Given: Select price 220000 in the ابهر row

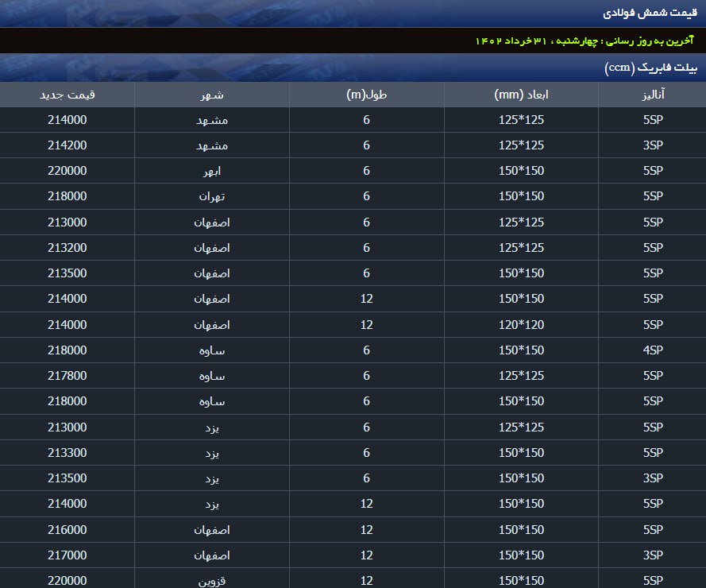Looking at the screenshot, I should (67, 171).
